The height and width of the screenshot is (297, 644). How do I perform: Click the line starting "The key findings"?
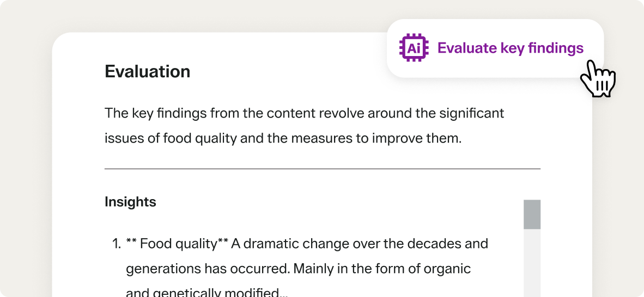coord(304,114)
